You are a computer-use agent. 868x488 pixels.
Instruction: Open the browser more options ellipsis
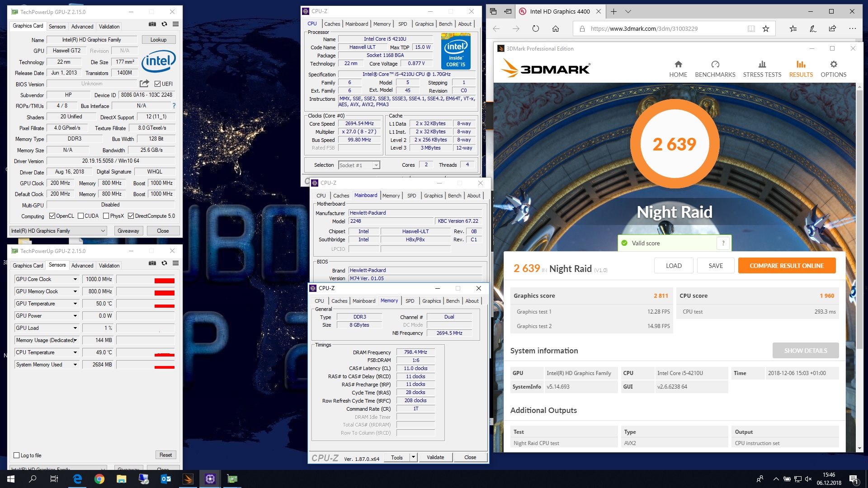click(852, 28)
